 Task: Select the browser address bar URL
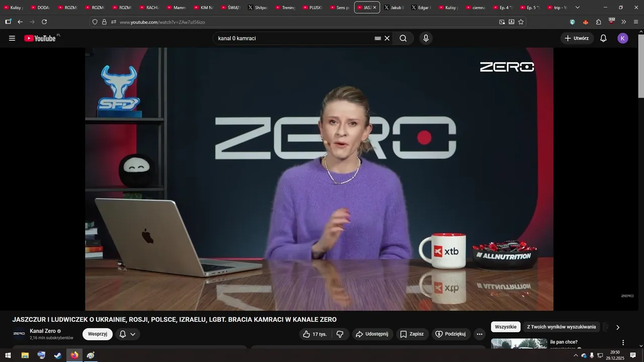pyautogui.click(x=162, y=22)
